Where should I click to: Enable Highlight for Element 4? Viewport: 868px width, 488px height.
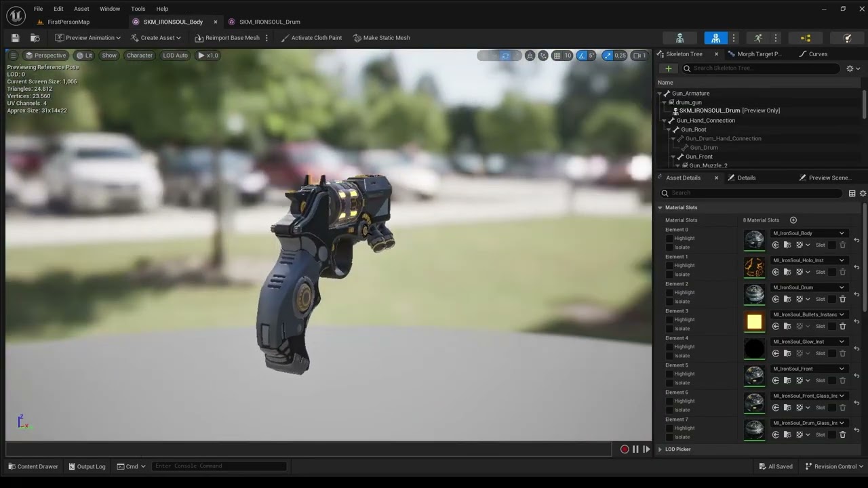pyautogui.click(x=669, y=347)
